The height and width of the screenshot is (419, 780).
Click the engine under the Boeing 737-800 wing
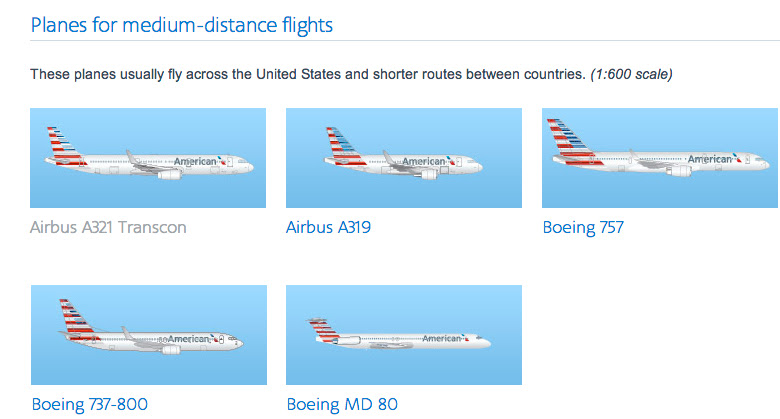point(171,350)
